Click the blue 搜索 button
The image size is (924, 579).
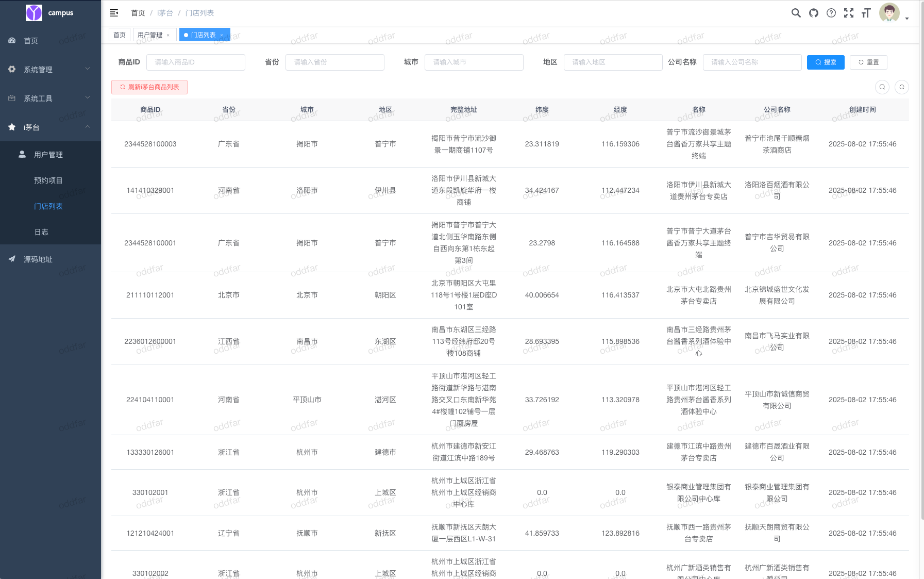(826, 62)
